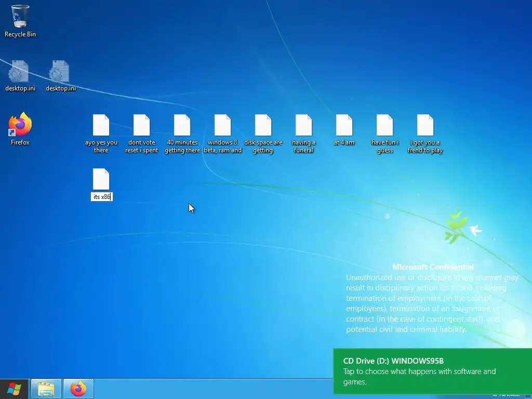Viewport: 532px width, 399px height.
Task: Click the 'Firefox' desktop label text
Action: pyautogui.click(x=20, y=142)
